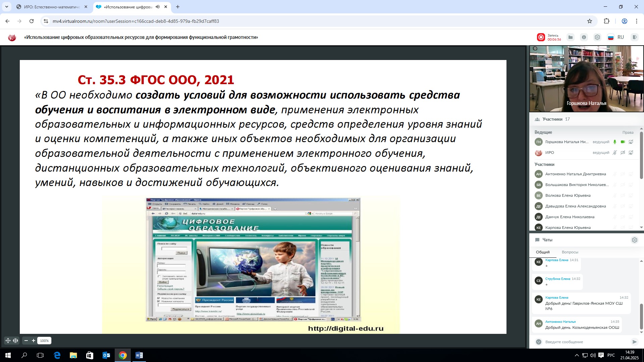Open the Windows Start menu
Image resolution: width=644 pixels, height=362 pixels.
pyautogui.click(x=8, y=355)
